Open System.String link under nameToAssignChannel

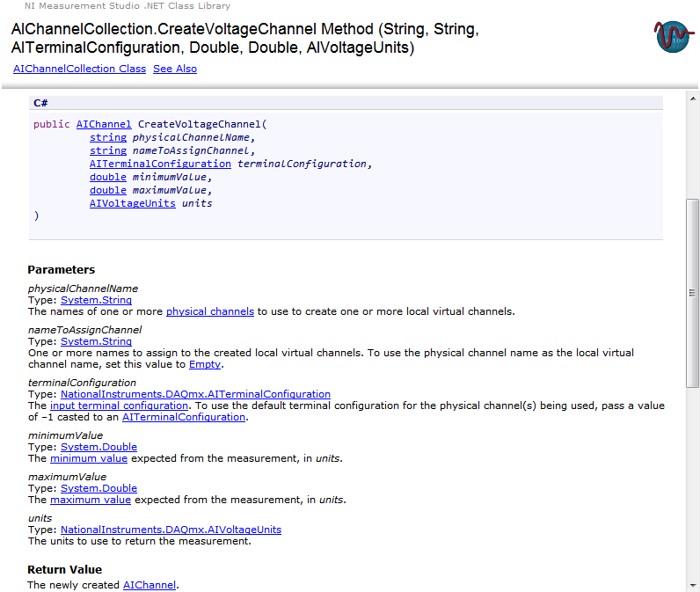click(96, 341)
